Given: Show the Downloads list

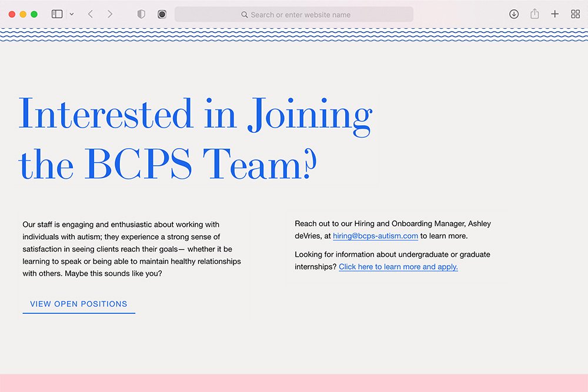Looking at the screenshot, I should click(x=514, y=14).
